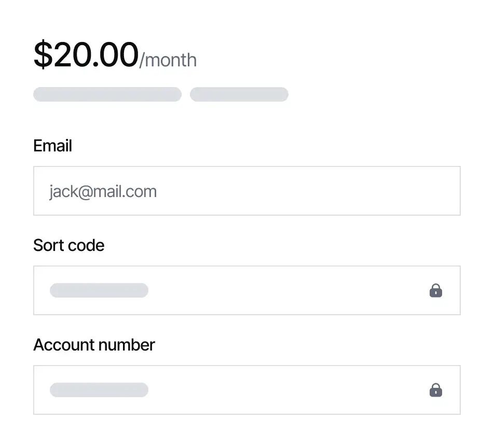This screenshot has height=448, width=494.
Task: Click the jack@mail.com placeholder text
Action: click(x=103, y=191)
